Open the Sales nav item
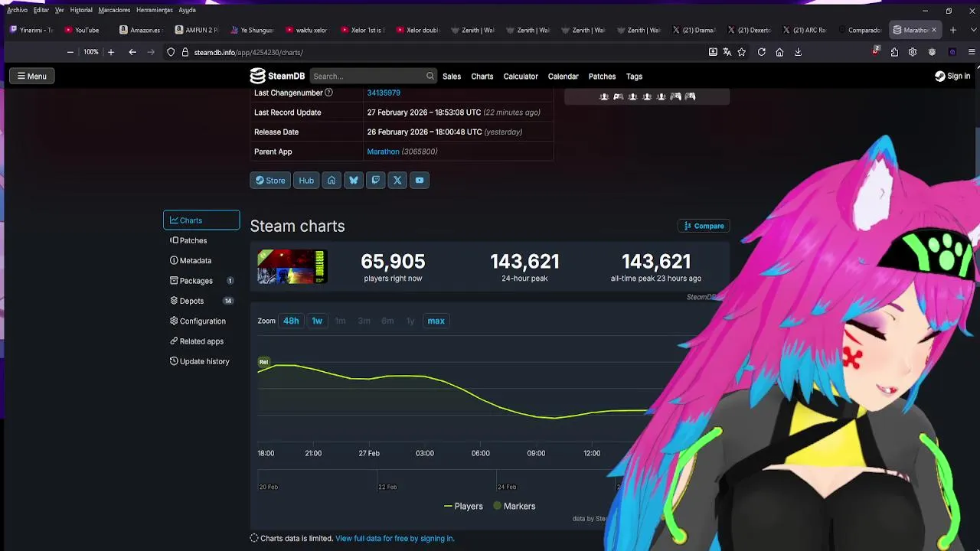 452,77
